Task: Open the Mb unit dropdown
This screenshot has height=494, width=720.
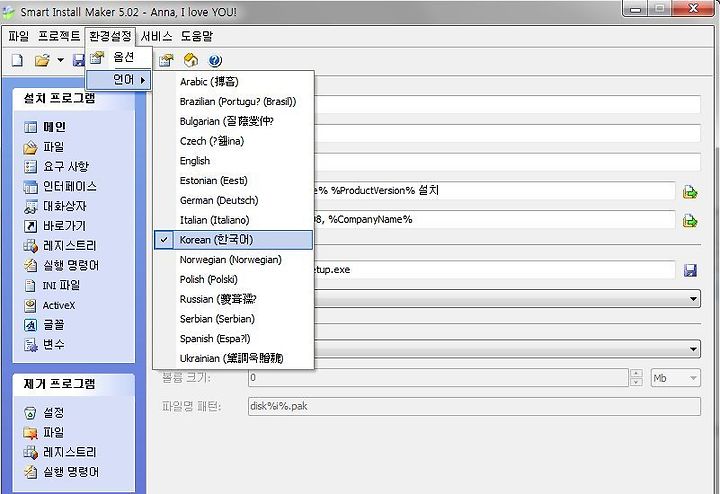Action: click(675, 378)
